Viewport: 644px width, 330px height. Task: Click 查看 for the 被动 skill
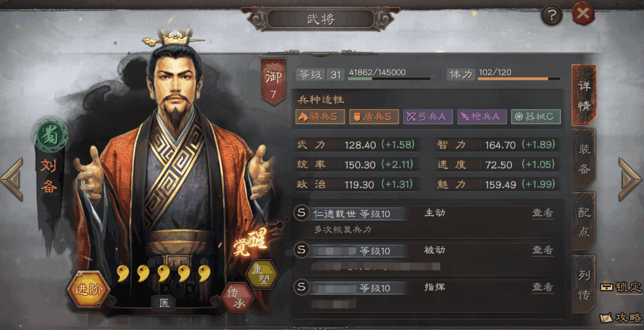click(543, 250)
